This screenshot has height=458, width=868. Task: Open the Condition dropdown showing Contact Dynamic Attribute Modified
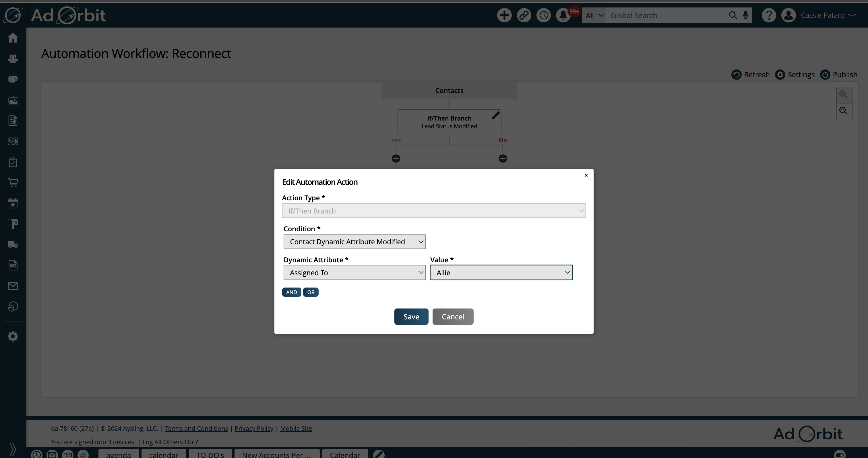pyautogui.click(x=354, y=241)
